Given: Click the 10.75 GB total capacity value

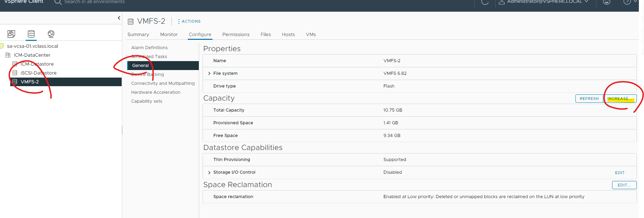Looking at the screenshot, I should (393, 110).
